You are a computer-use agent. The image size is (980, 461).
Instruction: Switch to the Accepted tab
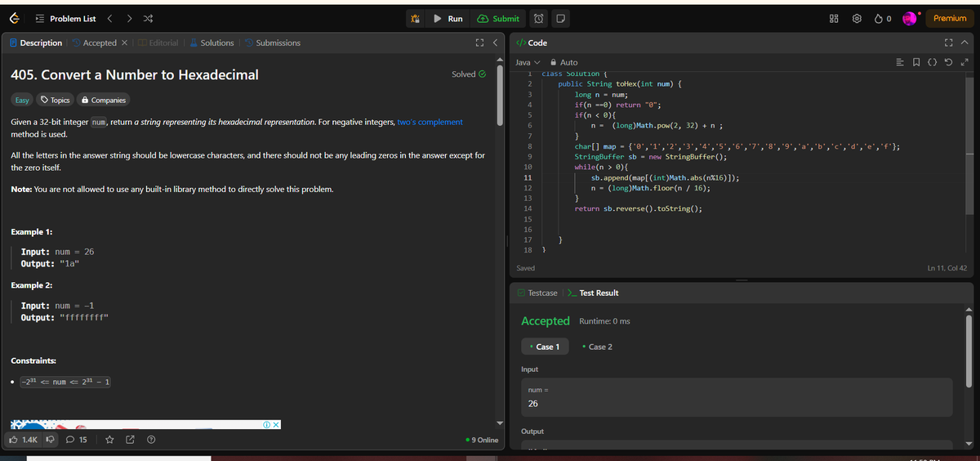click(93, 43)
